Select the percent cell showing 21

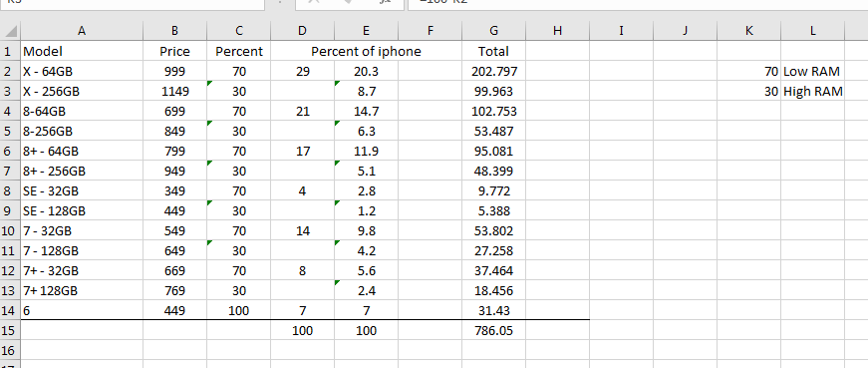click(x=302, y=112)
